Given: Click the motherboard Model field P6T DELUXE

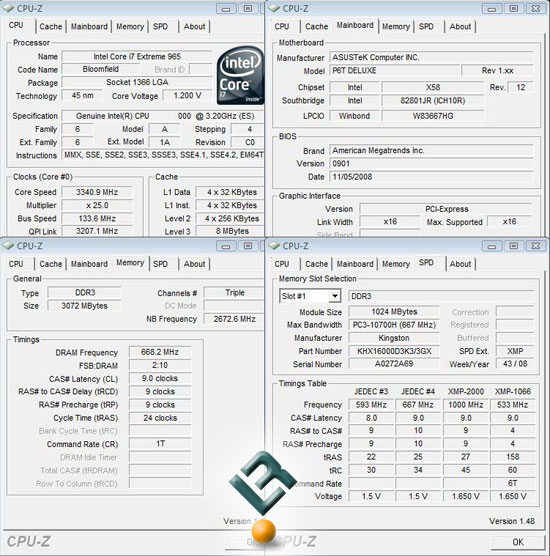Looking at the screenshot, I should (x=394, y=70).
